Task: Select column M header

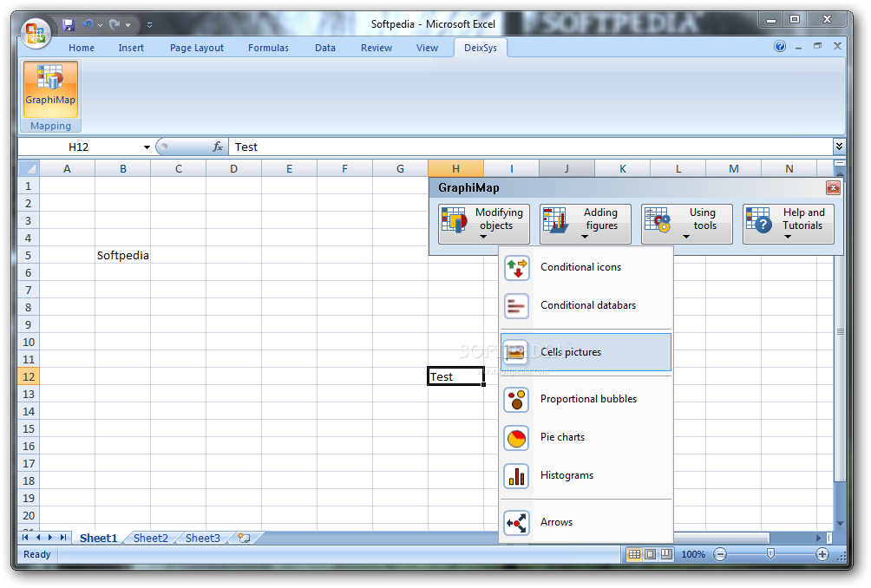Action: coord(733,168)
